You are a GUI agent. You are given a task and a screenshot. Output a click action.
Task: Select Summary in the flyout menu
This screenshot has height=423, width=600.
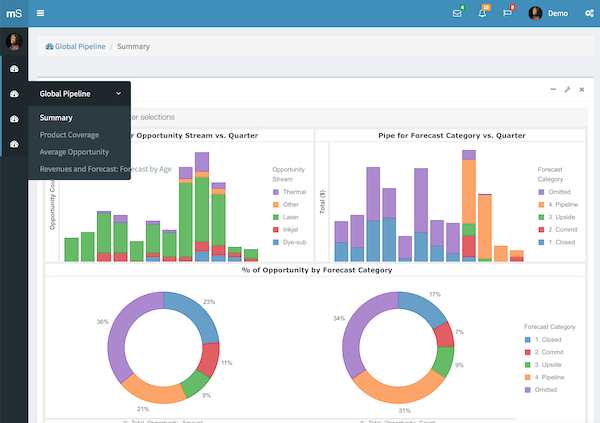pyautogui.click(x=56, y=118)
